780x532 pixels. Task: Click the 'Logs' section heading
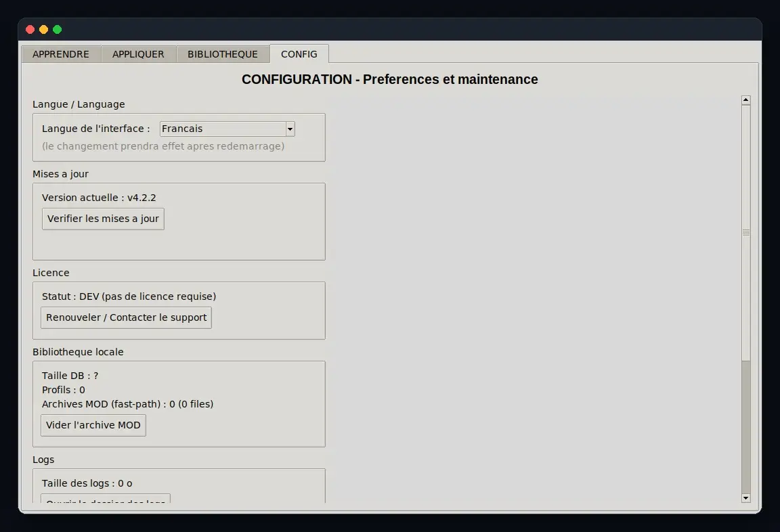click(43, 460)
